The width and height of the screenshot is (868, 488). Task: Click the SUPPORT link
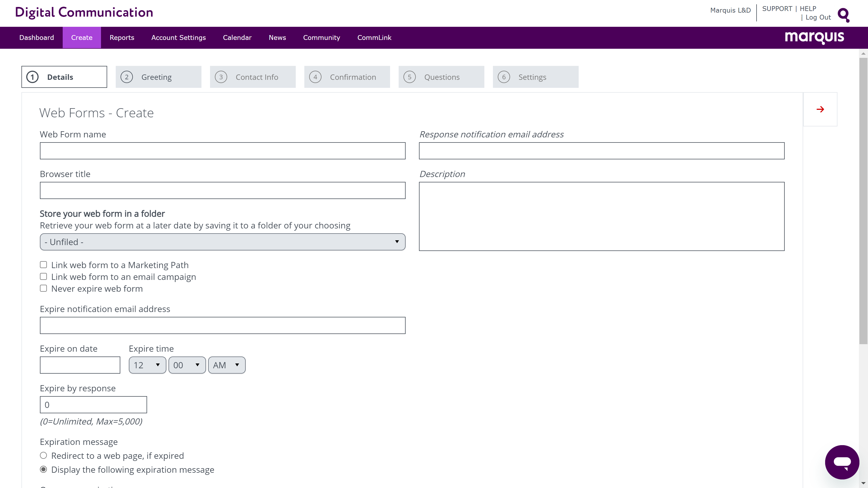777,8
